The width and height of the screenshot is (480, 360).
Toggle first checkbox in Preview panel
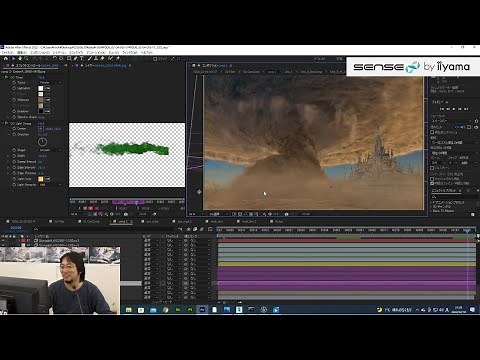[x=432, y=132]
